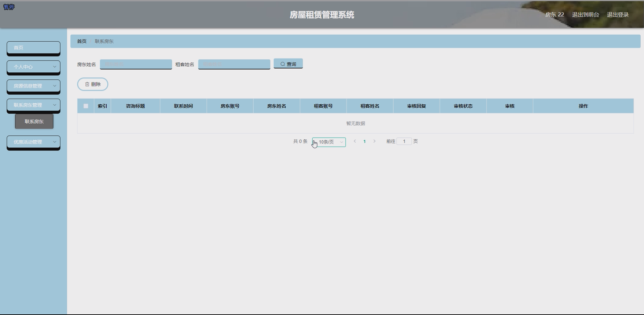Screen dimensions: 644x315
Task: Click the 审核状态 column header
Action: tap(463, 106)
